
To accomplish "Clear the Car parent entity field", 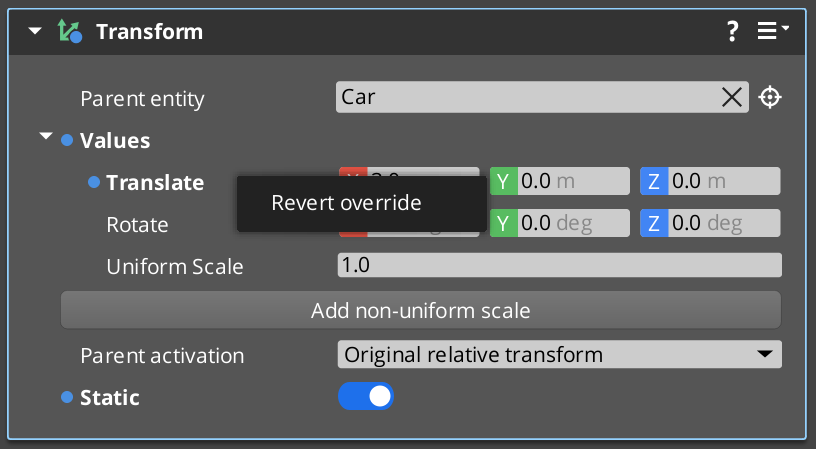I will click(732, 97).
